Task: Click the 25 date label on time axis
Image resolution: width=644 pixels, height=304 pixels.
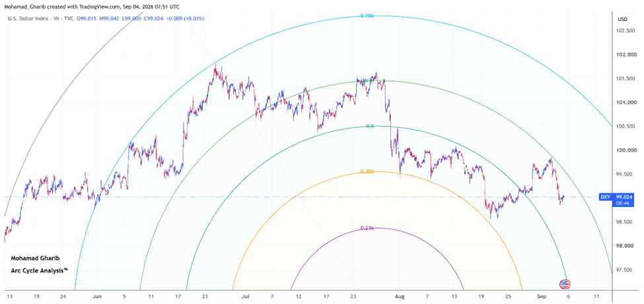Action: coord(508,296)
